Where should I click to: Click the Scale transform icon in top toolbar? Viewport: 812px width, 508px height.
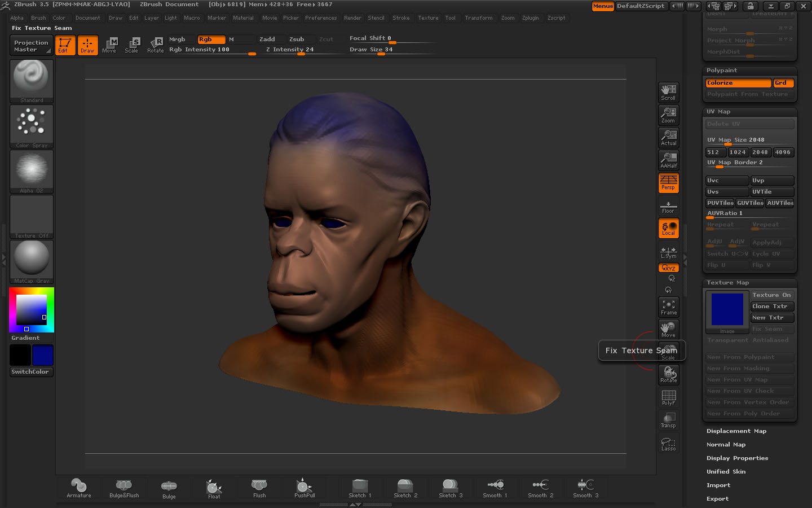pos(132,45)
